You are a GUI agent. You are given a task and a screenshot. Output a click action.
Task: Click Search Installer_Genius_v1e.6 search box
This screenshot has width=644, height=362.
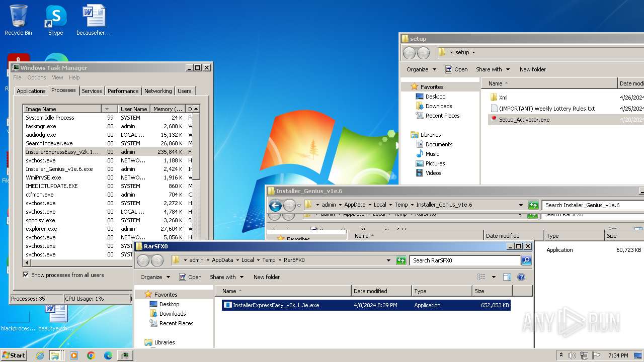pyautogui.click(x=593, y=205)
